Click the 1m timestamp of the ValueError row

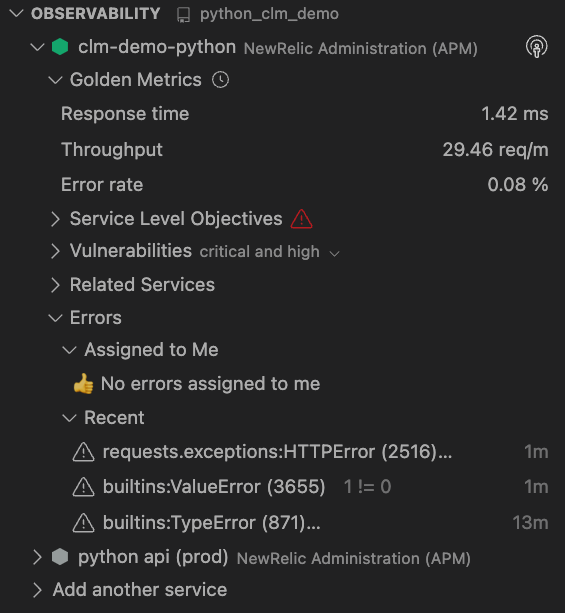point(536,487)
